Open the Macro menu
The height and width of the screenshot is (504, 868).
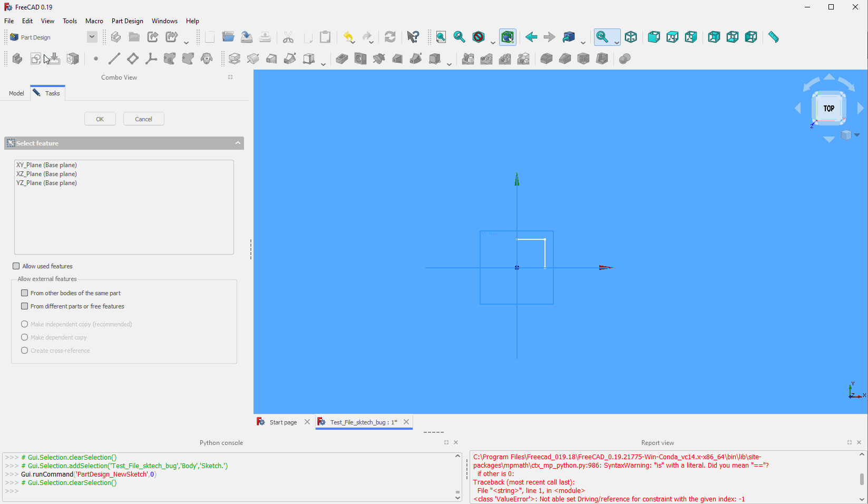(94, 21)
